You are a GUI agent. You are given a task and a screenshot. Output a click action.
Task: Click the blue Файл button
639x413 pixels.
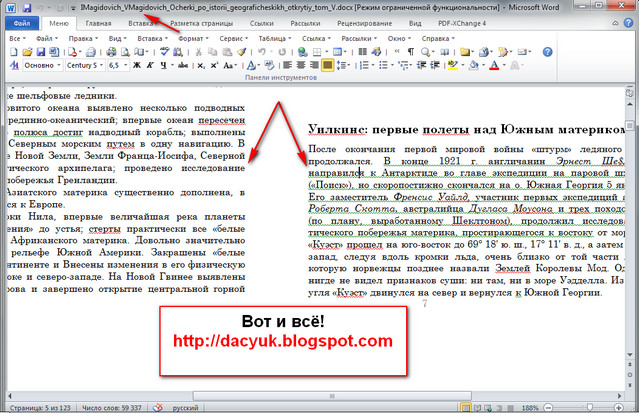click(x=21, y=20)
